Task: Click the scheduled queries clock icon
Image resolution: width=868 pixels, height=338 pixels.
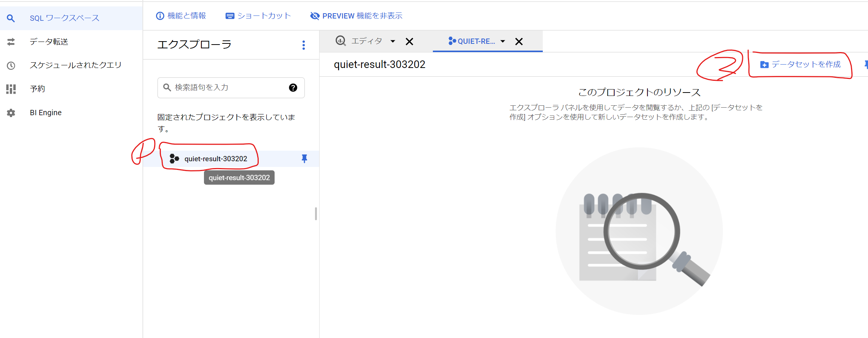Action: (x=11, y=65)
